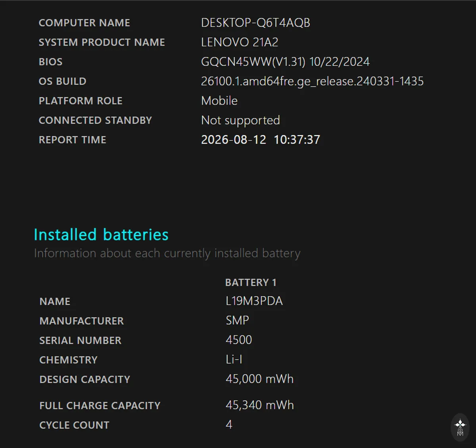
Task: Click the CONNECTED STANDBY label
Action: pos(95,120)
